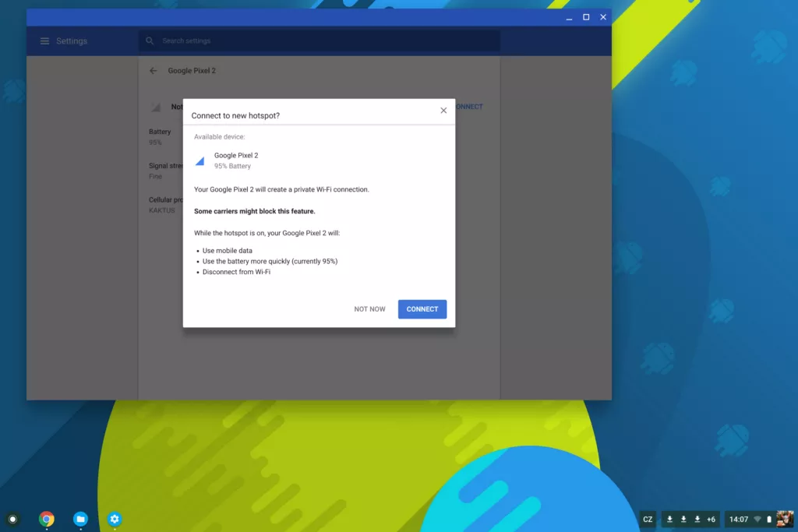Close the Settings window
The image size is (798, 532).
[x=603, y=17]
